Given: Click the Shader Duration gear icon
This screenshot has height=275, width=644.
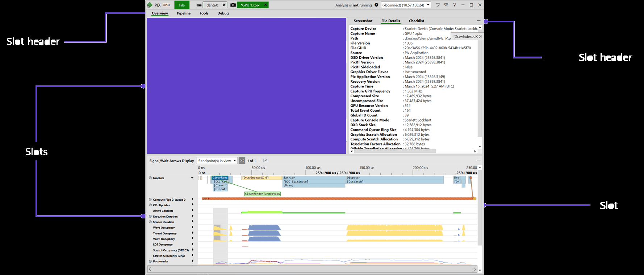Looking at the screenshot, I should [150, 222].
